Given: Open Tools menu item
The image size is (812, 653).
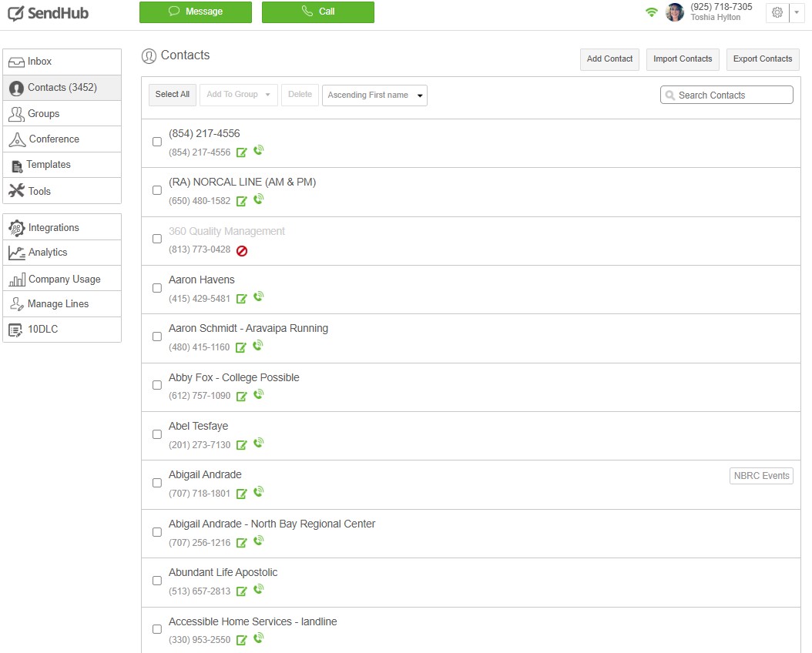Looking at the screenshot, I should (62, 191).
